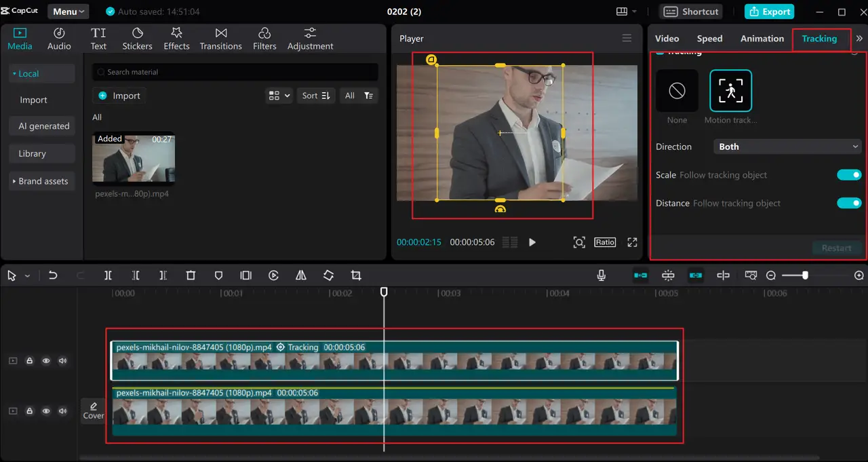The height and width of the screenshot is (462, 868).
Task: Click the Crop icon in timeline toolbar
Action: click(x=356, y=275)
